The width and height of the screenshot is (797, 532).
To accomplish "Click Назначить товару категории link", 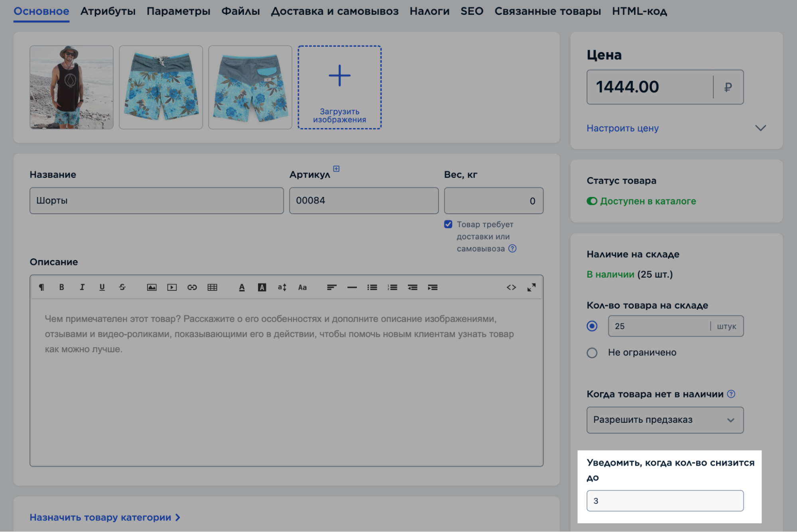I will [105, 517].
